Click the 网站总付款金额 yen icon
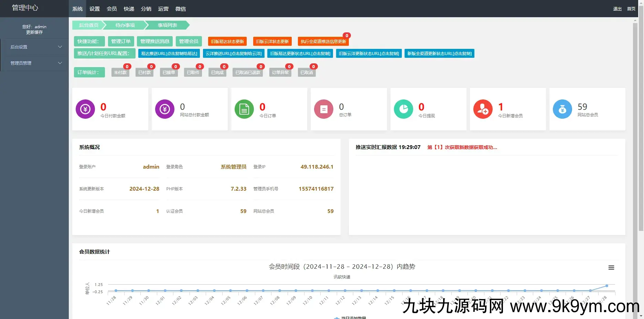 point(165,109)
